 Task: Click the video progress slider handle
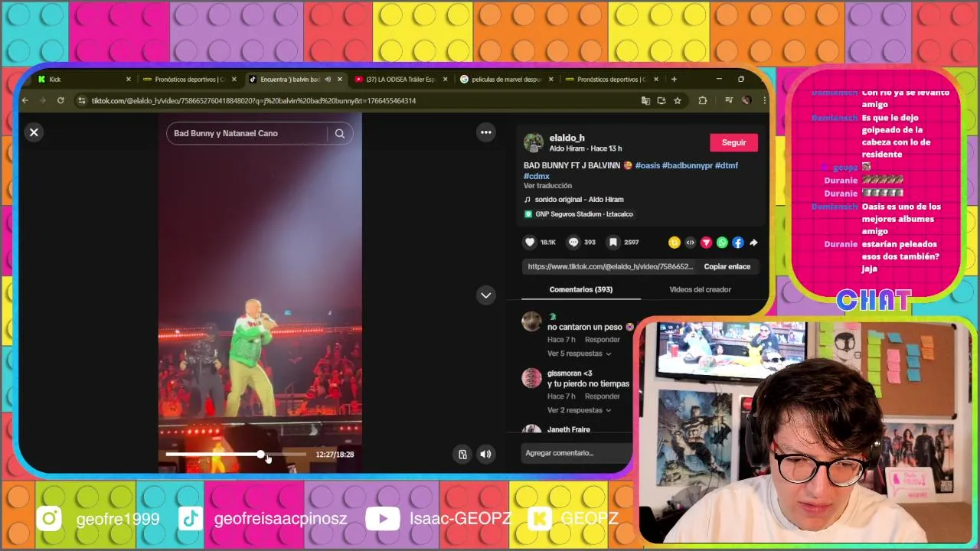click(x=261, y=455)
